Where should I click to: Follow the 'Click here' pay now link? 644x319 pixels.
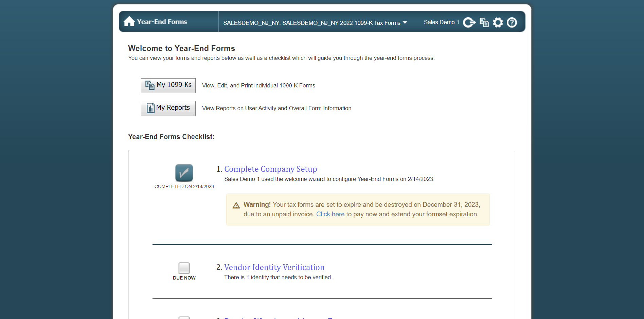point(330,214)
